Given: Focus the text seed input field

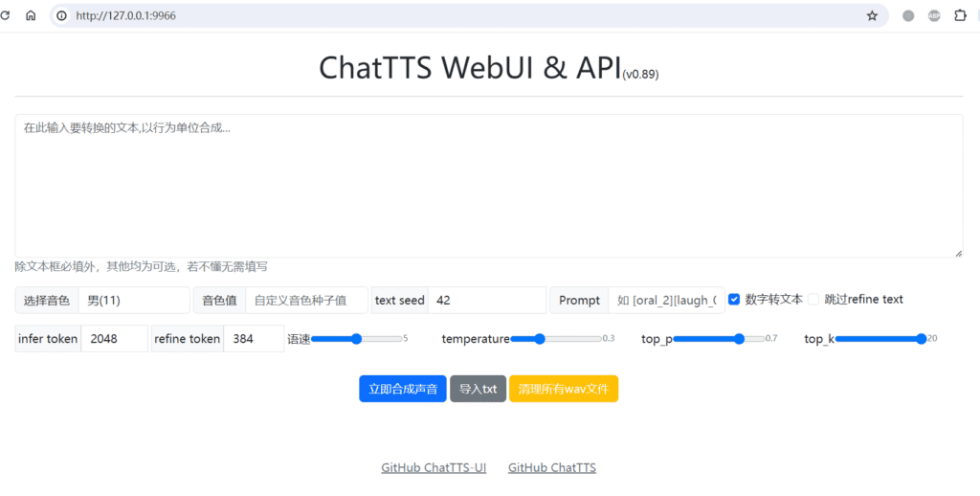Looking at the screenshot, I should click(486, 301).
